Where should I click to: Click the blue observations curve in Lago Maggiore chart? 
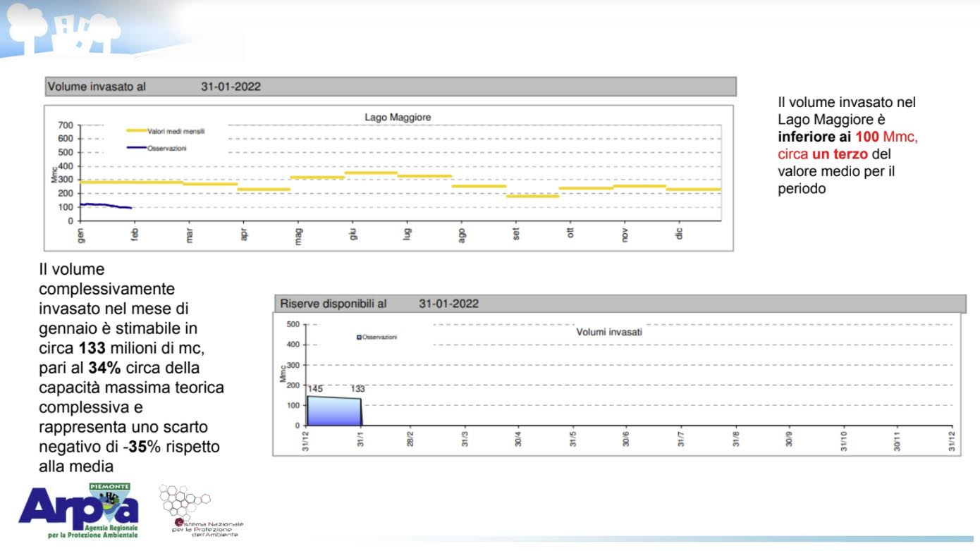click(104, 206)
